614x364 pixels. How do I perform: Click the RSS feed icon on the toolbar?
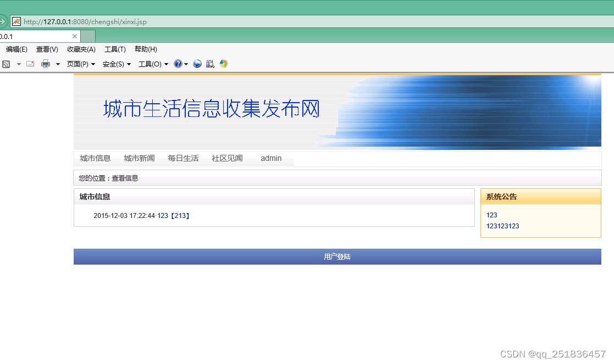(6, 64)
